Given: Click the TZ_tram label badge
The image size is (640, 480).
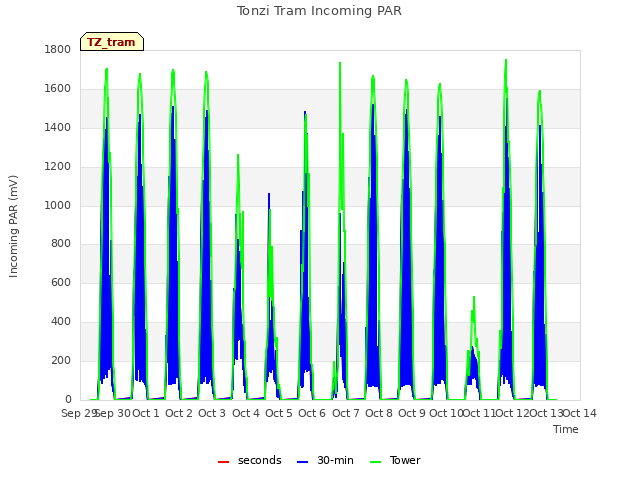Looking at the screenshot, I should 112,42.
